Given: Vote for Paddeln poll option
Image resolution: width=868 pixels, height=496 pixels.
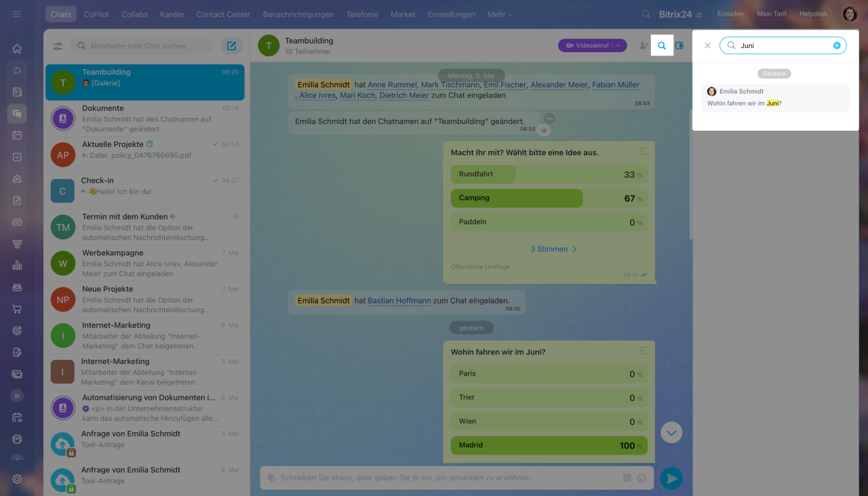Looking at the screenshot, I should pos(549,222).
